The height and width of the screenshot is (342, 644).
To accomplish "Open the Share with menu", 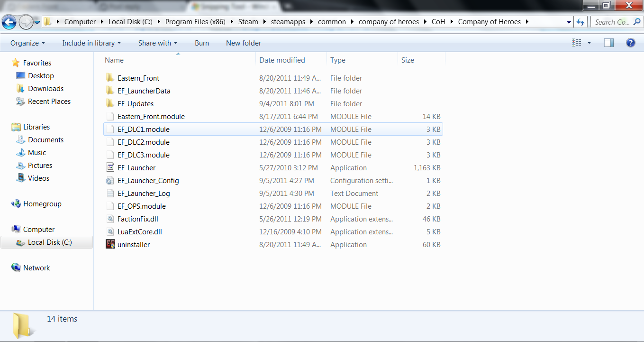I will pos(158,43).
